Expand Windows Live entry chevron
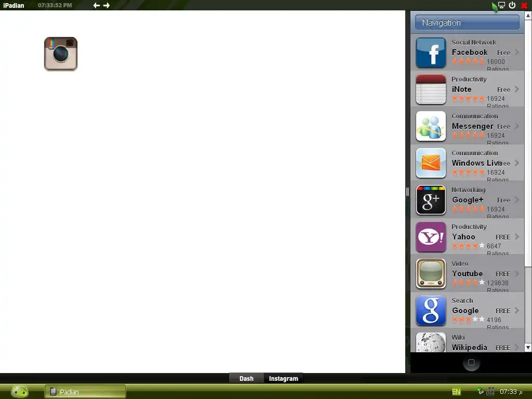This screenshot has height=399, width=532. [517, 163]
